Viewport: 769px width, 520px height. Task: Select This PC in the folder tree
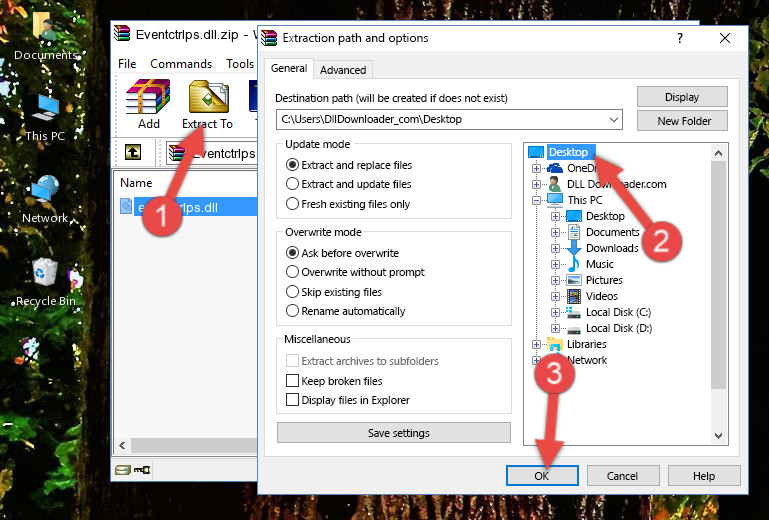tap(585, 200)
